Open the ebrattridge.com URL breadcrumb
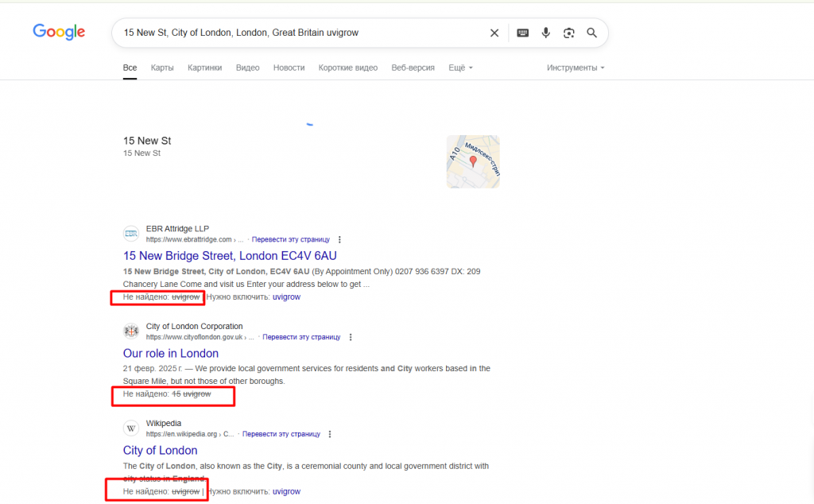 point(195,239)
